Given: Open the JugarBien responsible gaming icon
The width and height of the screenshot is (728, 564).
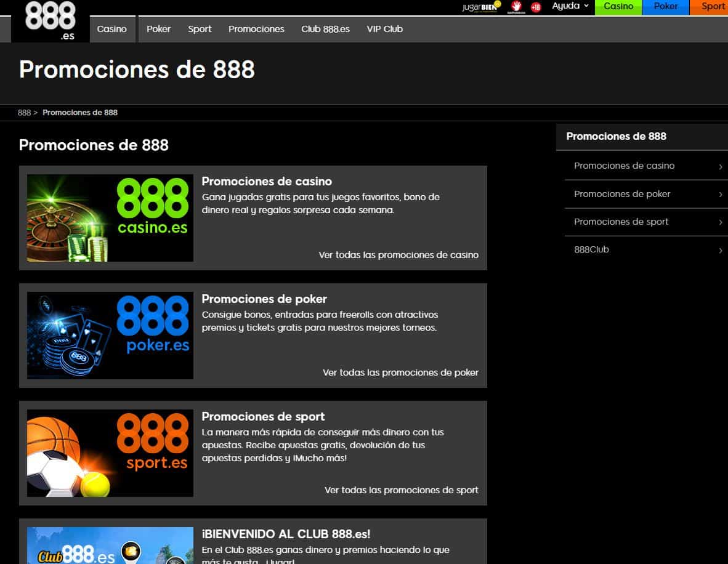Looking at the screenshot, I should pyautogui.click(x=482, y=7).
